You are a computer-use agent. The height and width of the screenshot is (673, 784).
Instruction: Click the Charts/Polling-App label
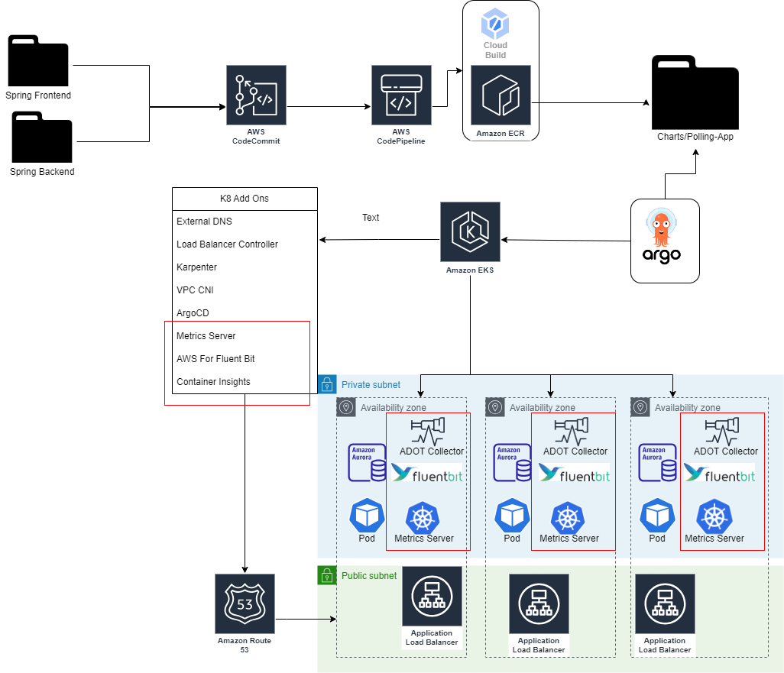(695, 137)
